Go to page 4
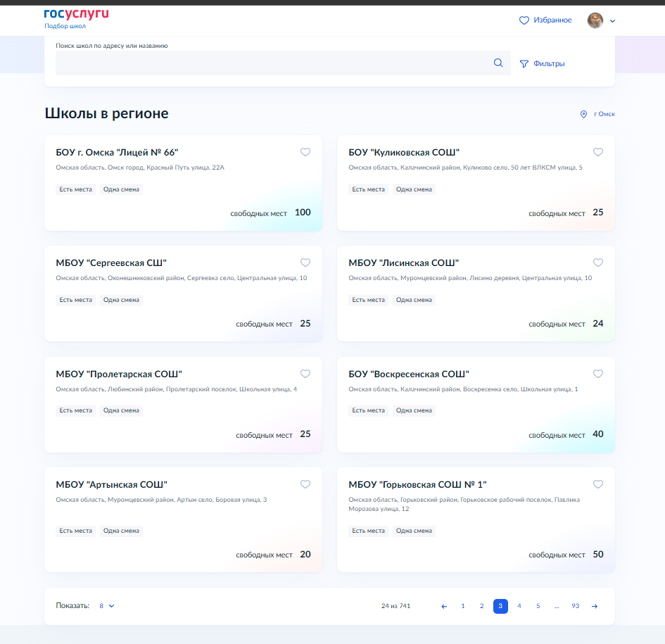The width and height of the screenshot is (665, 644). coord(519,606)
